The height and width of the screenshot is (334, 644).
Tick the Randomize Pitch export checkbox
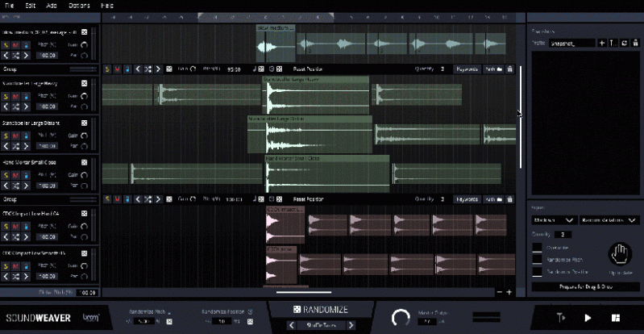point(538,260)
